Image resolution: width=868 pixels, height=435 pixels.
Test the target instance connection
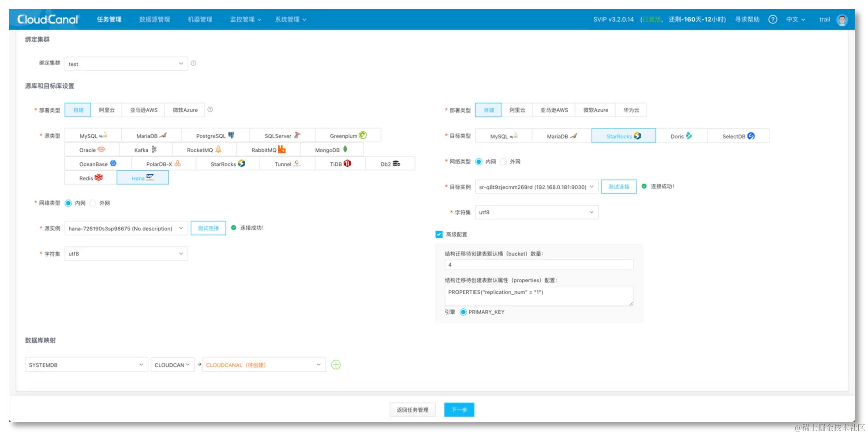619,187
